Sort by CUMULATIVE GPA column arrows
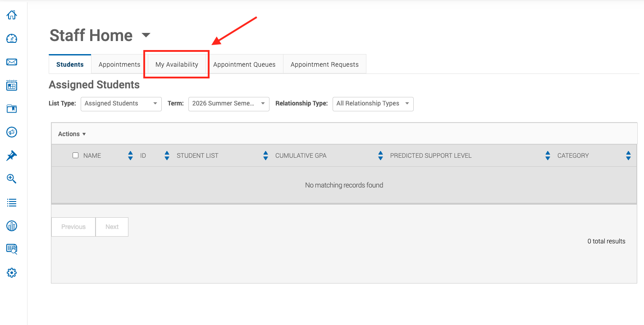 tap(380, 156)
